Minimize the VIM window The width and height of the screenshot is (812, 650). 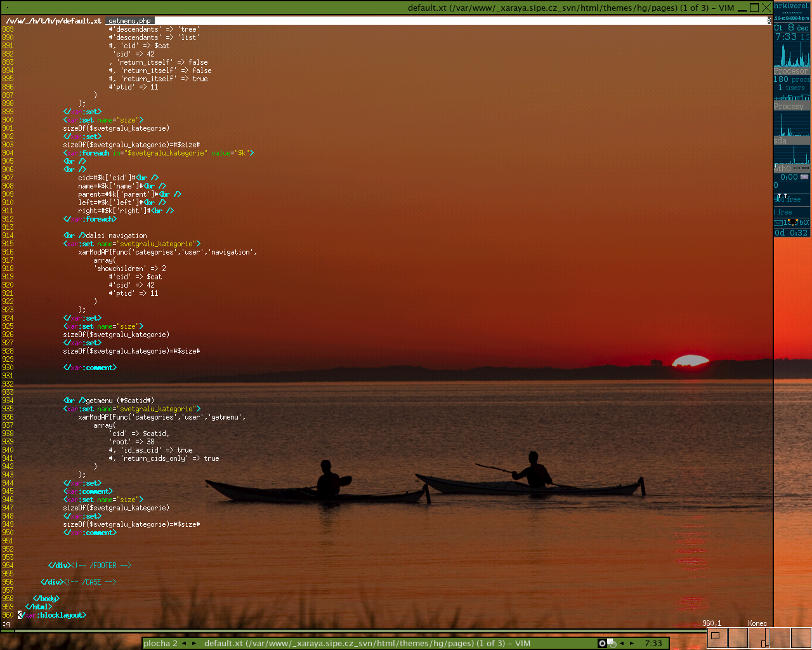coord(742,8)
